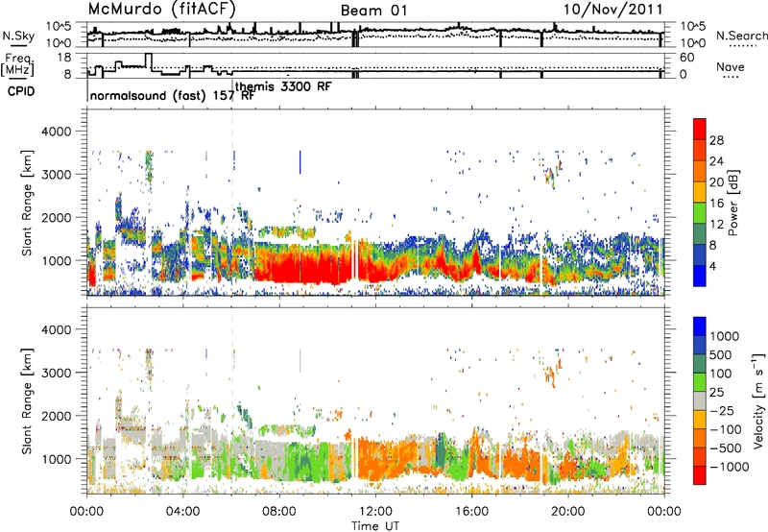Image resolution: width=768 pixels, height=532 pixels.
Task: Click the date '10/Nov/2011'
Action: pyautogui.click(x=613, y=9)
